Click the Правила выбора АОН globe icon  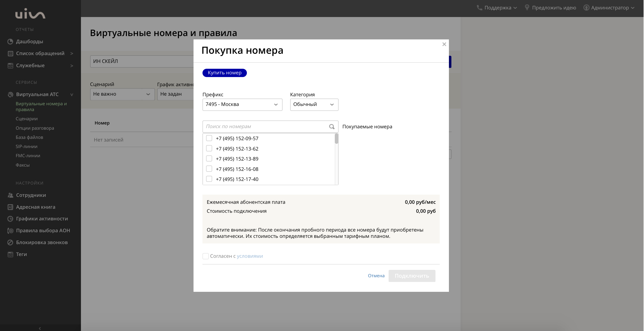(x=10, y=231)
